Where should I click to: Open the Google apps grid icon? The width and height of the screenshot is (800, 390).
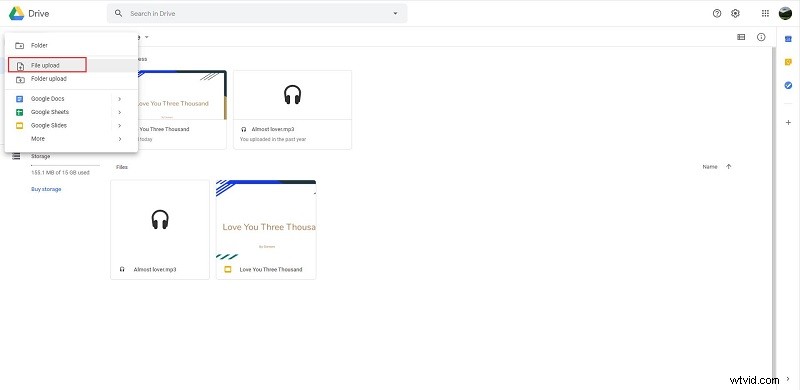click(x=765, y=14)
